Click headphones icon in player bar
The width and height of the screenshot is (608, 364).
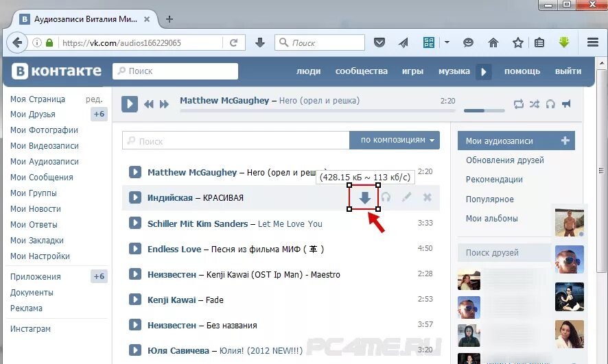(550, 104)
